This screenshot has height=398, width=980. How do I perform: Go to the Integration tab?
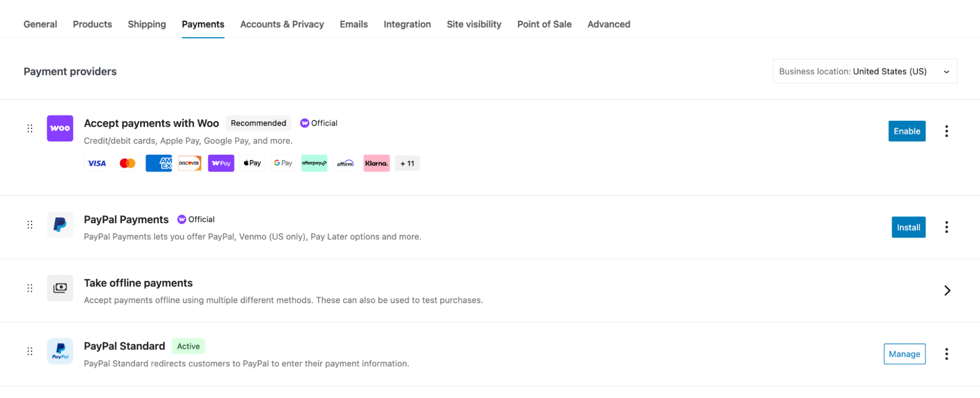coord(407,24)
